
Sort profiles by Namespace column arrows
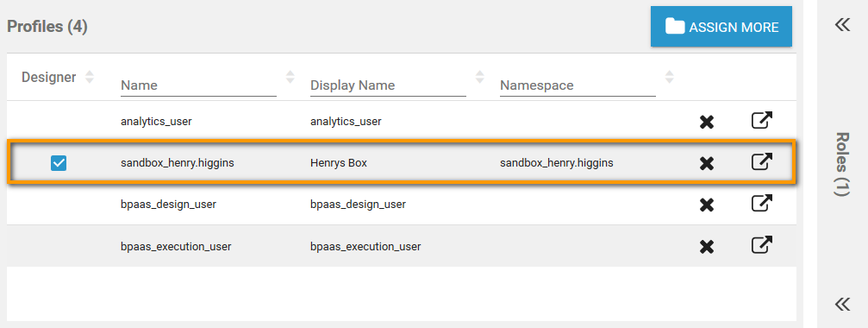click(669, 77)
